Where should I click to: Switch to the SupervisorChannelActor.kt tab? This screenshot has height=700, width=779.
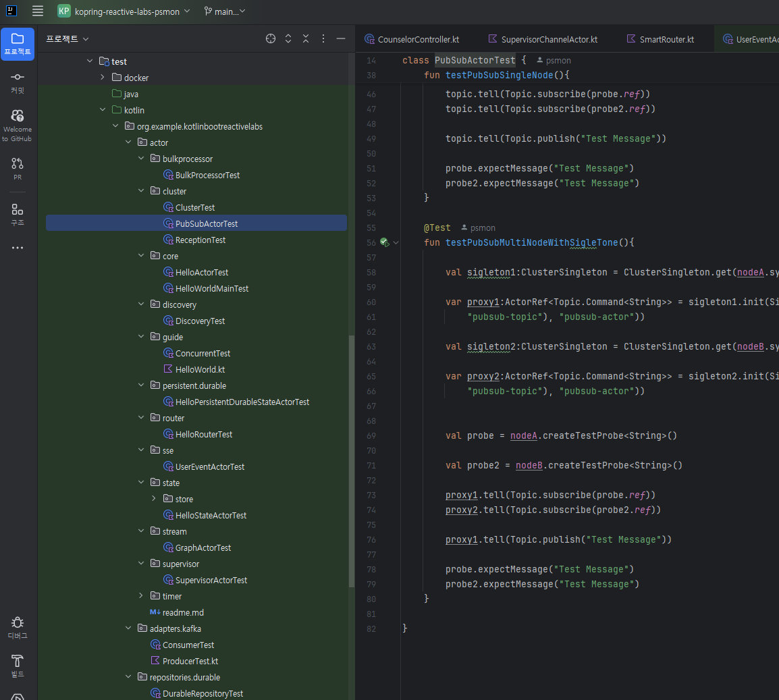pyautogui.click(x=543, y=39)
